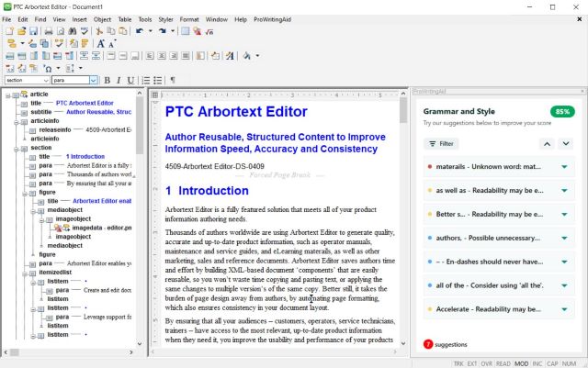
Task: Click the Filter button in Grammar panel
Action: pos(441,144)
